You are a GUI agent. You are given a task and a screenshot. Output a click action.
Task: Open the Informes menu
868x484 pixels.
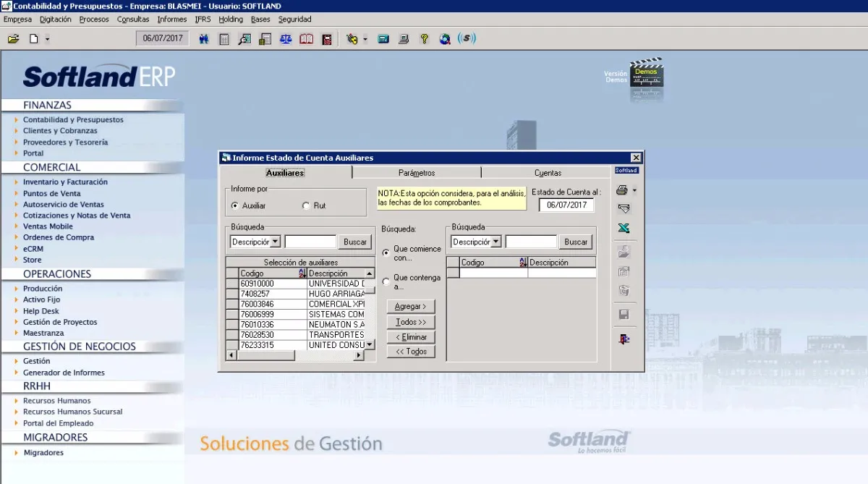pos(172,20)
